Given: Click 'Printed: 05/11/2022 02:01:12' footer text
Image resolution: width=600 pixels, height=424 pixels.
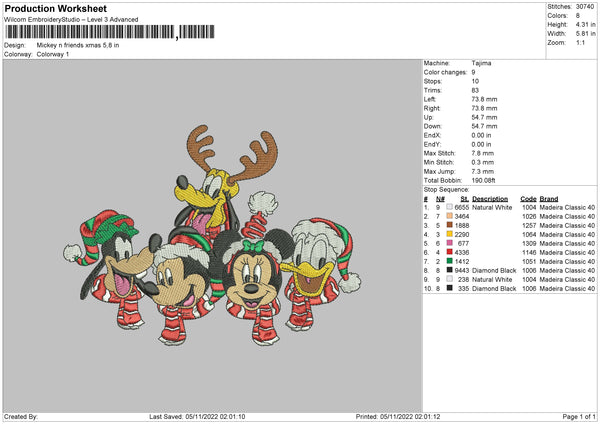Looking at the screenshot, I should [x=398, y=416].
